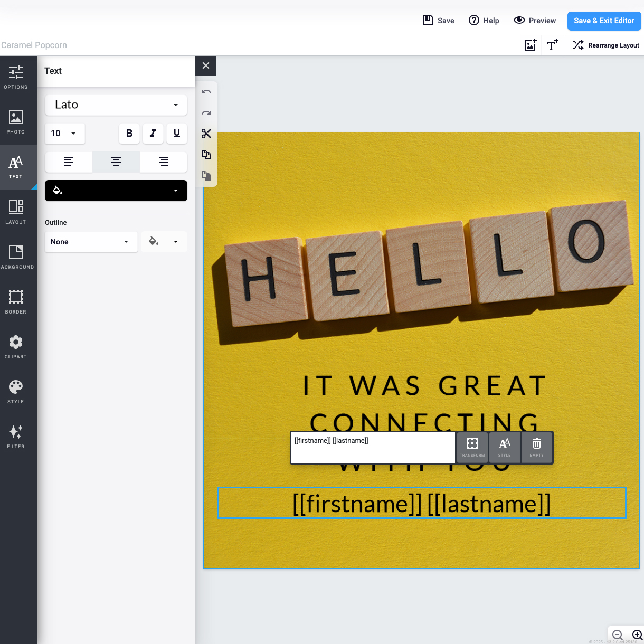Zoom into the card canvas

pyautogui.click(x=637, y=635)
